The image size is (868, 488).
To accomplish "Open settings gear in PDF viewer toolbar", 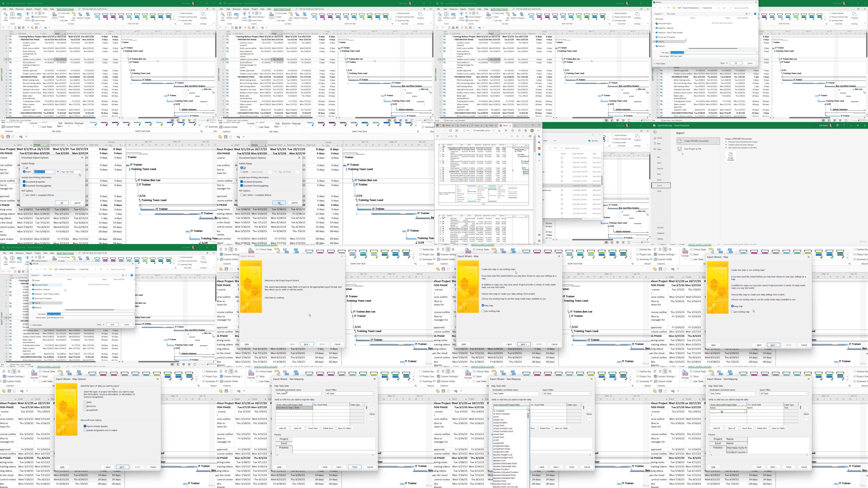I will click(x=530, y=136).
